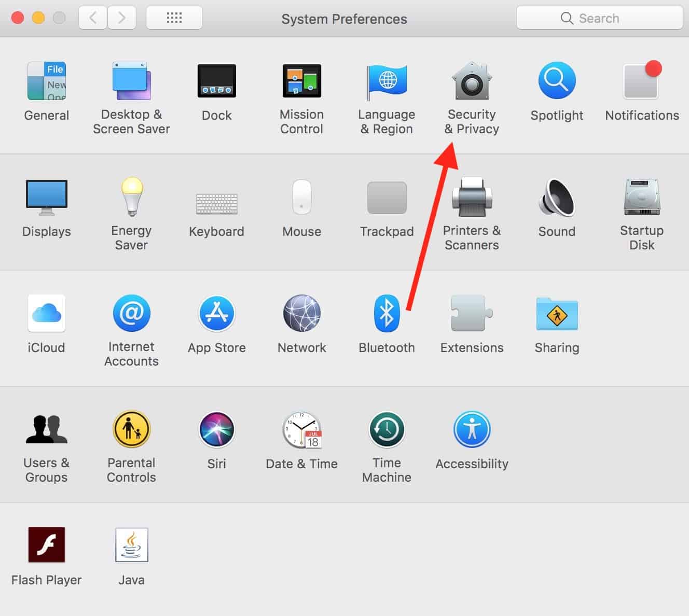
Task: Open Siri preferences
Action: pos(216,430)
